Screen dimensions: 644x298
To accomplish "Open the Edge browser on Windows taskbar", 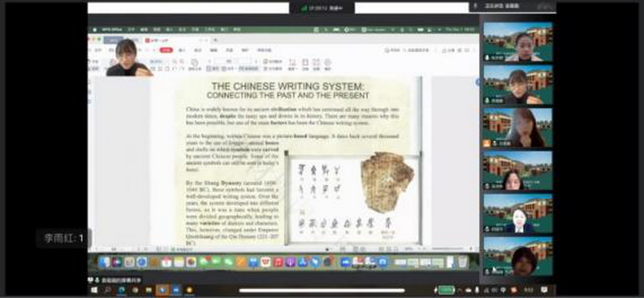I will point(122,290).
